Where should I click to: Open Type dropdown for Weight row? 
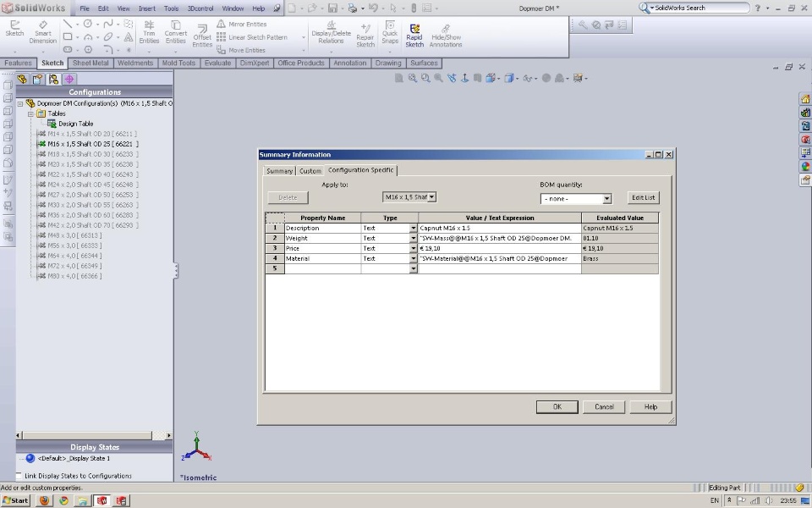tap(414, 239)
